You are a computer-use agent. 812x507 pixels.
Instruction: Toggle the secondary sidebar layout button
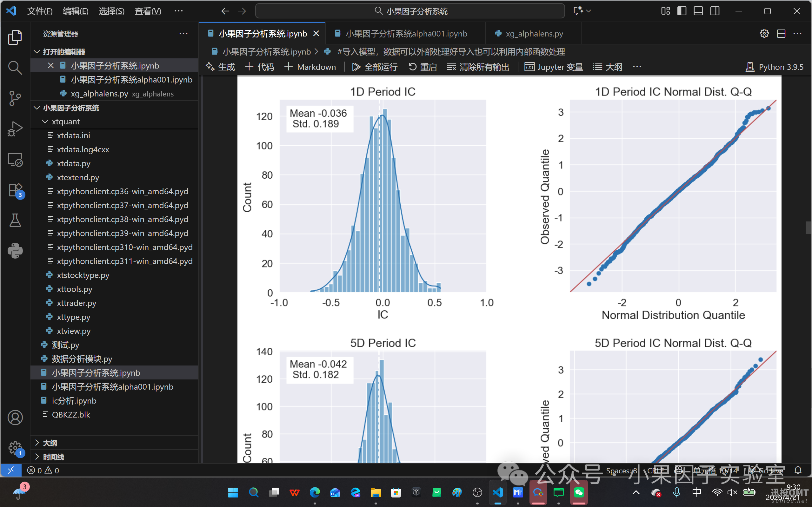click(x=715, y=11)
